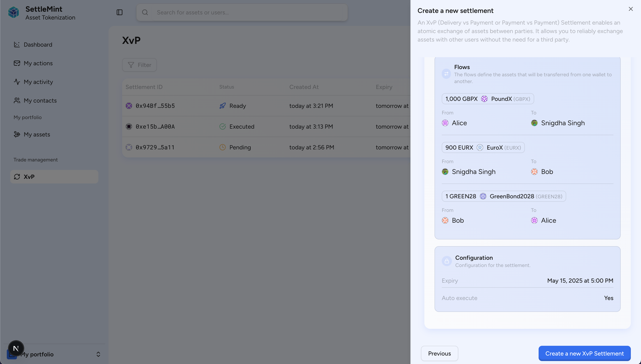
Task: Click the PoundX token icon
Action: (484, 99)
